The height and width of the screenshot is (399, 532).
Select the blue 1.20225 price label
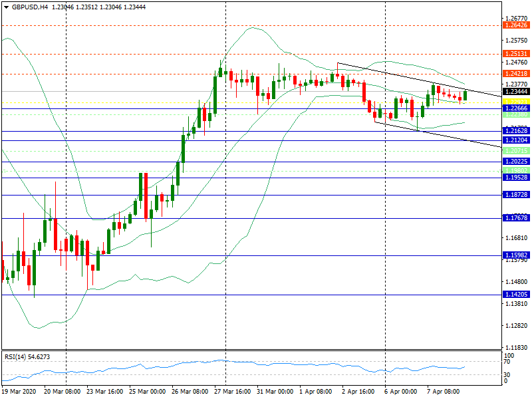[516, 162]
